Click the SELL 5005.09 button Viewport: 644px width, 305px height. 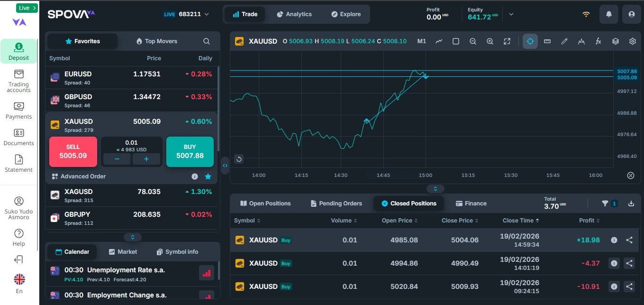[73, 152]
